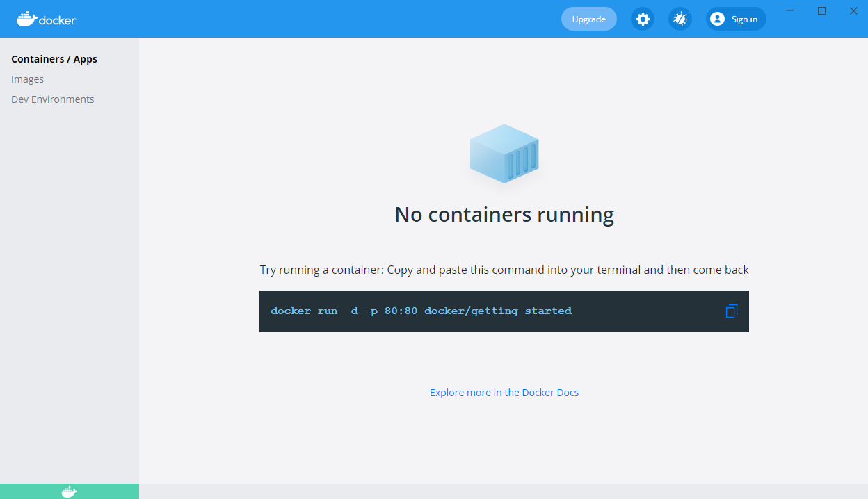Click the Upgrade button
The image size is (868, 499).
588,19
